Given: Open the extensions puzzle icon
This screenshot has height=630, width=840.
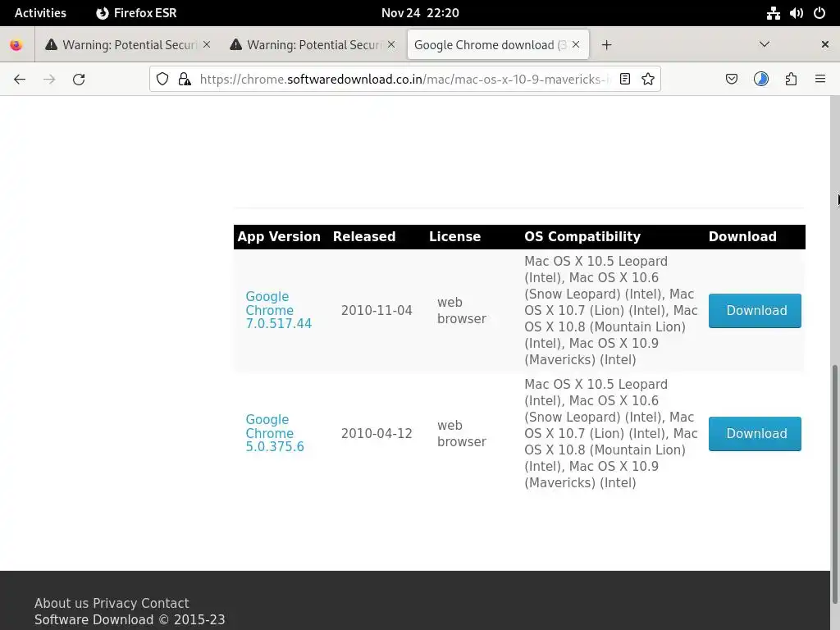Looking at the screenshot, I should pos(791,80).
